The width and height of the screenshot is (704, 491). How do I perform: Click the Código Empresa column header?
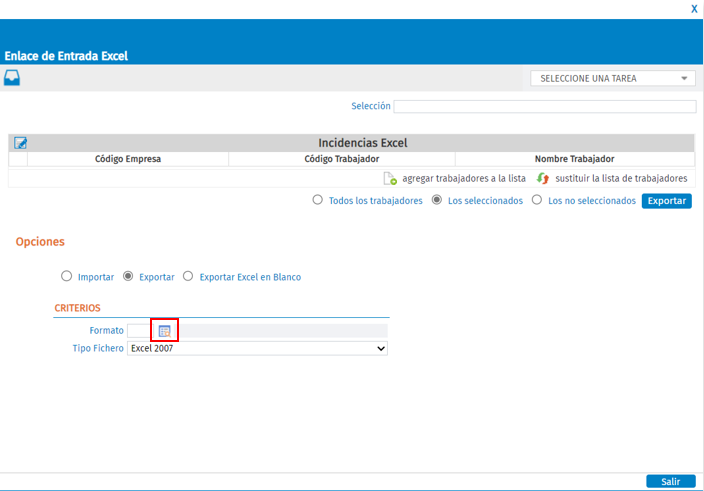pyautogui.click(x=128, y=159)
